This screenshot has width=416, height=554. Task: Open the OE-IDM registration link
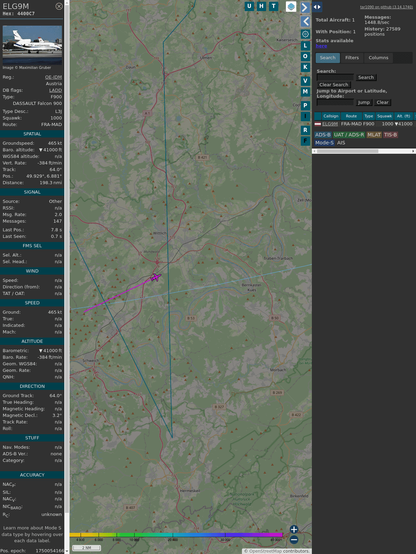coord(53,77)
